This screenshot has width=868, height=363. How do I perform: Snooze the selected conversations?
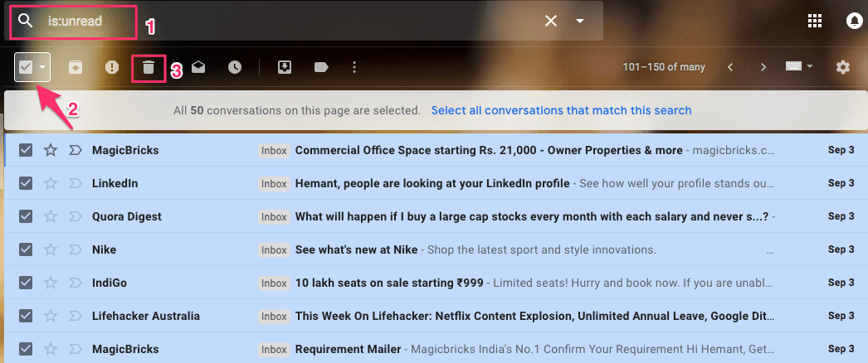235,67
